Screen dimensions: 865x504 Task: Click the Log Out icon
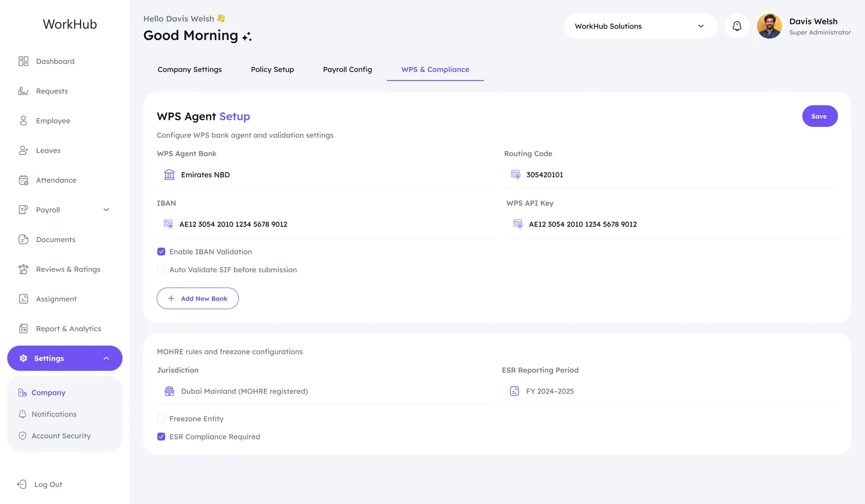[22, 484]
